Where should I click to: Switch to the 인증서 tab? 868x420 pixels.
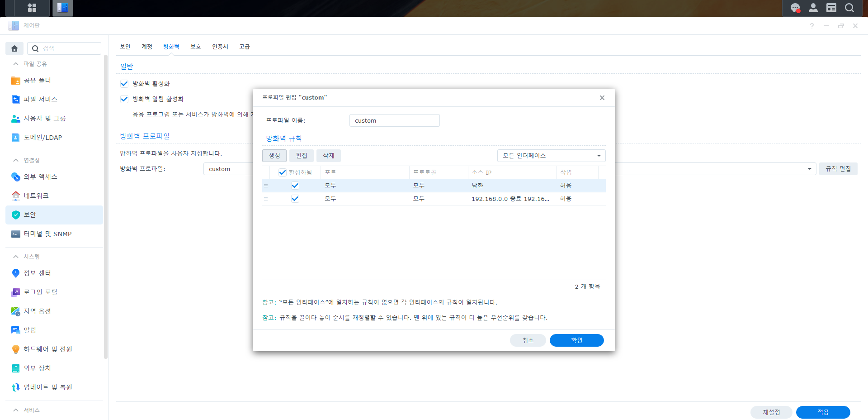pyautogui.click(x=220, y=47)
